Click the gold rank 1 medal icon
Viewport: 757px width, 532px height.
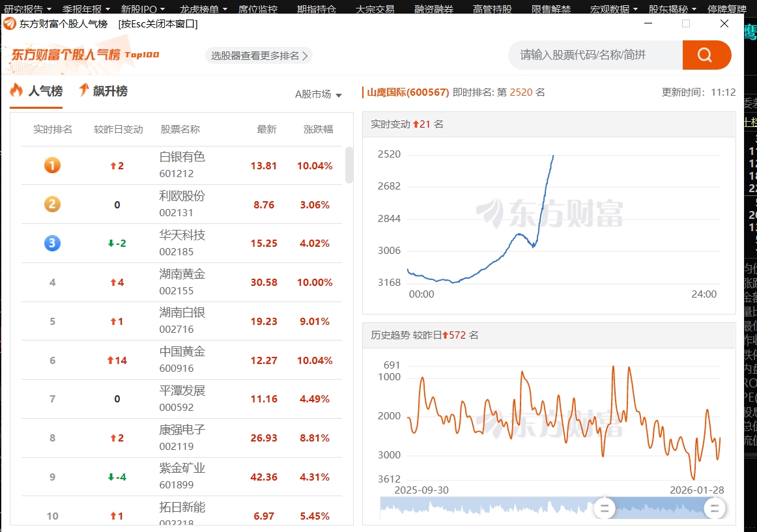point(52,165)
